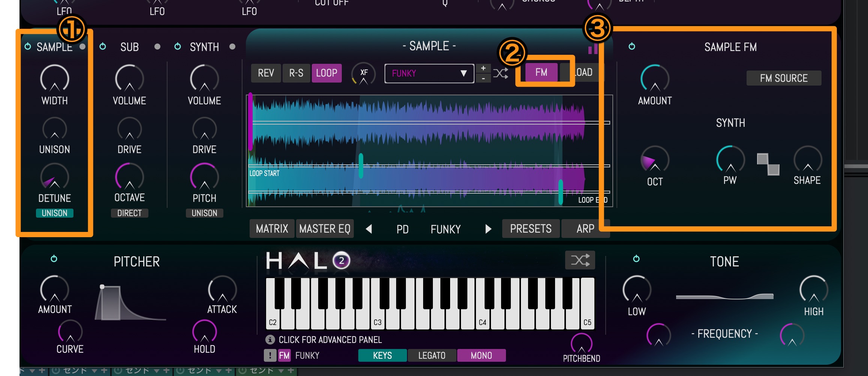Click the info icon for advanced panel
This screenshot has height=376, width=868.
pos(270,340)
